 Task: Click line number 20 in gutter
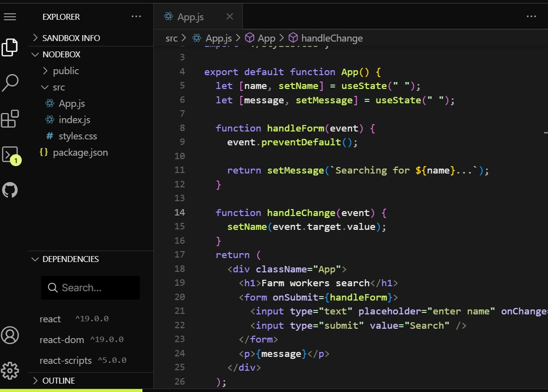coord(180,297)
